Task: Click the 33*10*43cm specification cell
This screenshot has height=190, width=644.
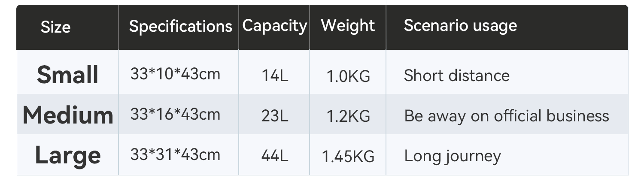Action: coord(175,74)
